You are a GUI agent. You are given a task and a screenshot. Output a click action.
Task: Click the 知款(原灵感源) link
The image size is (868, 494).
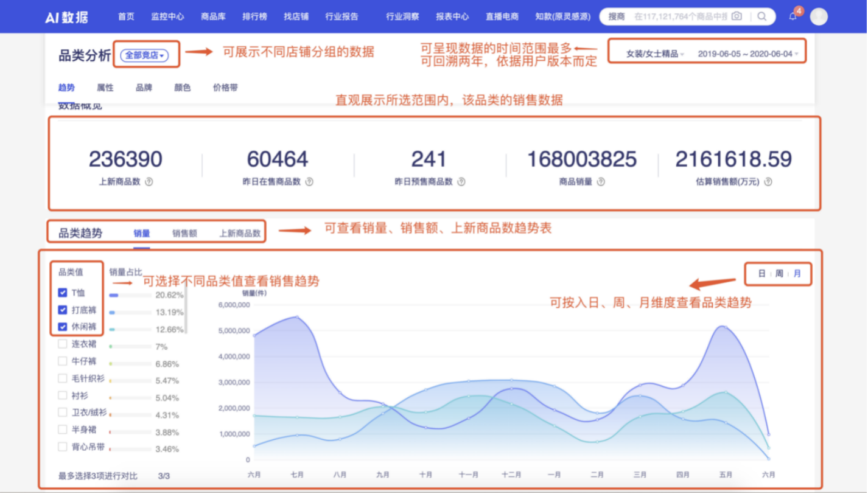563,16
